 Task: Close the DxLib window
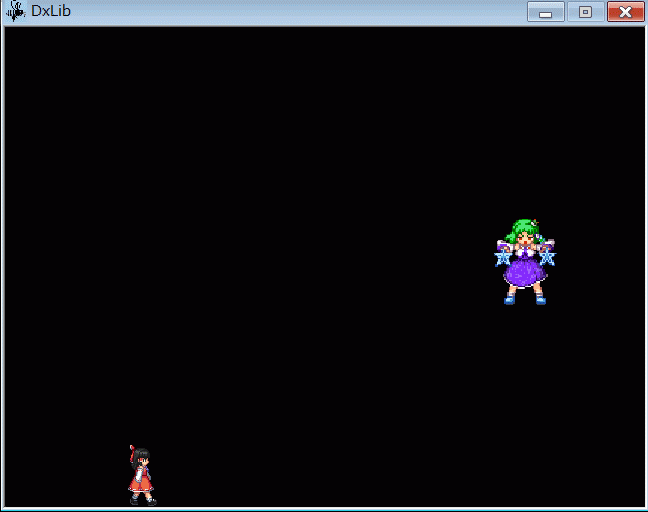click(x=625, y=12)
